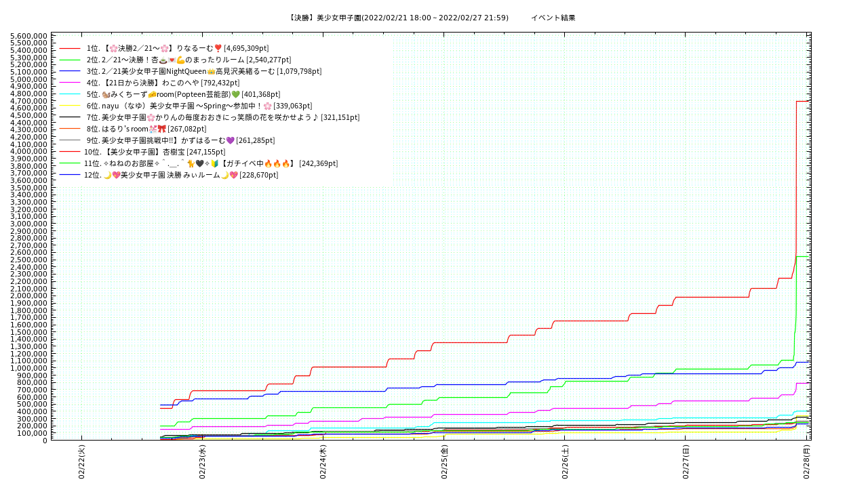Click the cyan line swatch for 5位
868x488 pixels.
[70, 94]
